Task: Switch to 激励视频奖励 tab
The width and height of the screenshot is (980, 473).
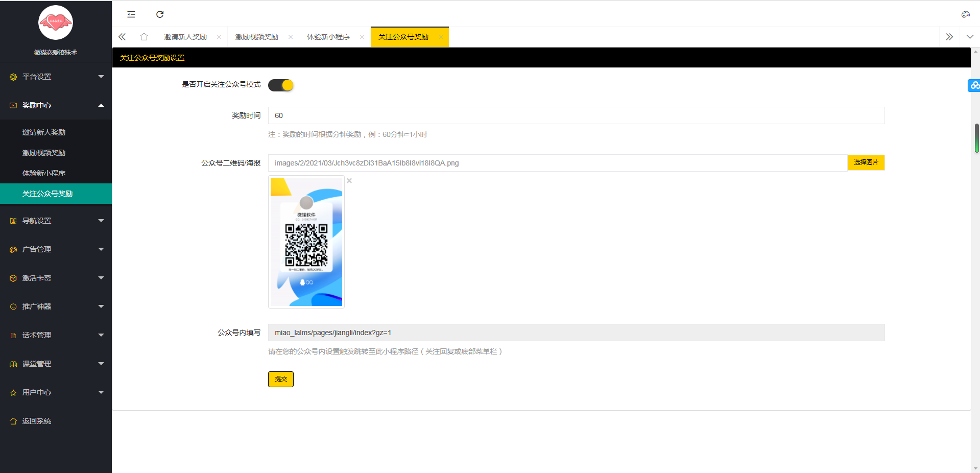Action: 257,37
